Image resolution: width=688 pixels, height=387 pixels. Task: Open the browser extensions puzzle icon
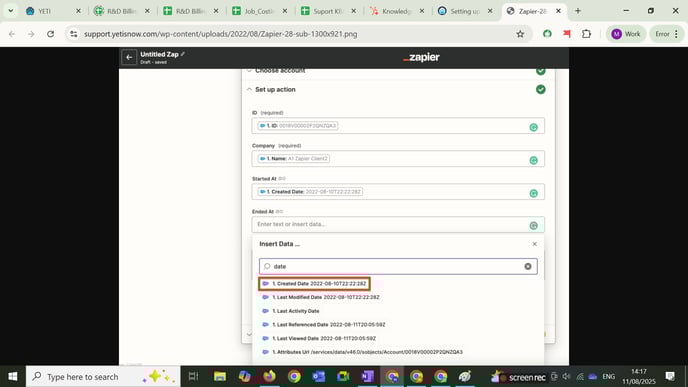(586, 34)
